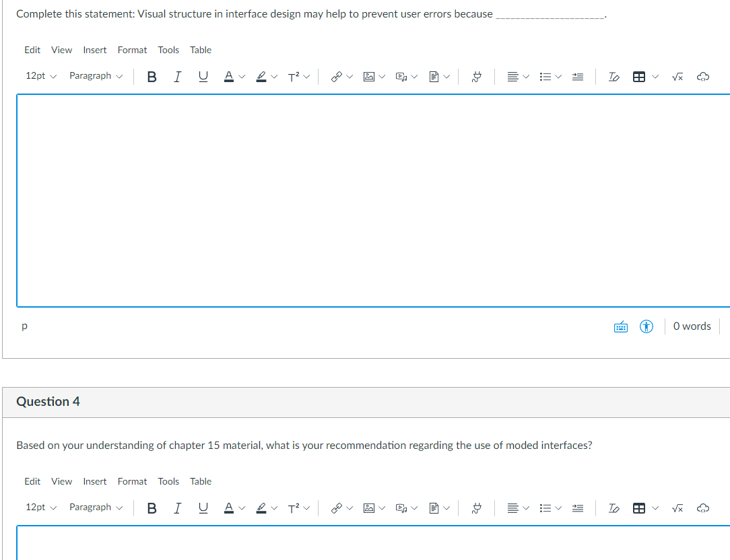Click into Question 4 answer text area

click(x=373, y=542)
